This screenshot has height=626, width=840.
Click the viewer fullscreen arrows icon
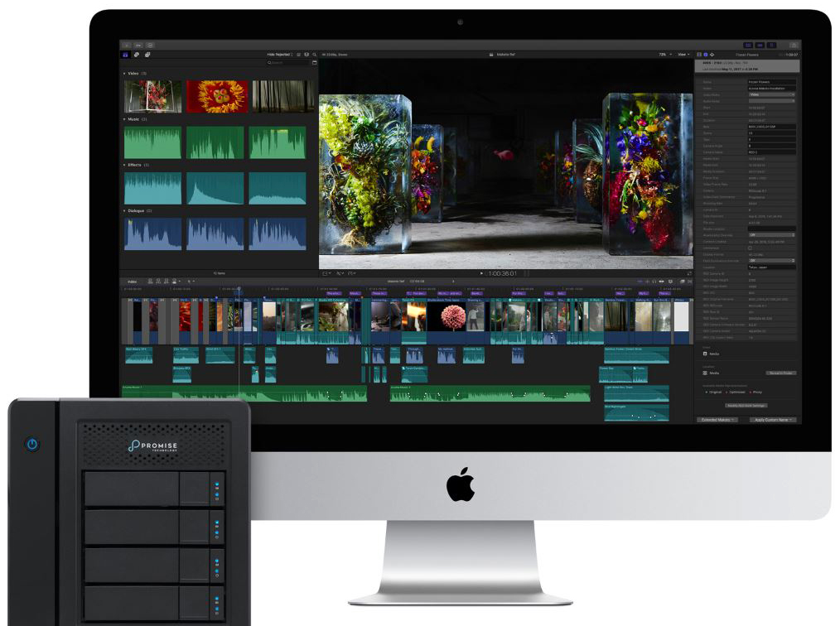coord(689,273)
